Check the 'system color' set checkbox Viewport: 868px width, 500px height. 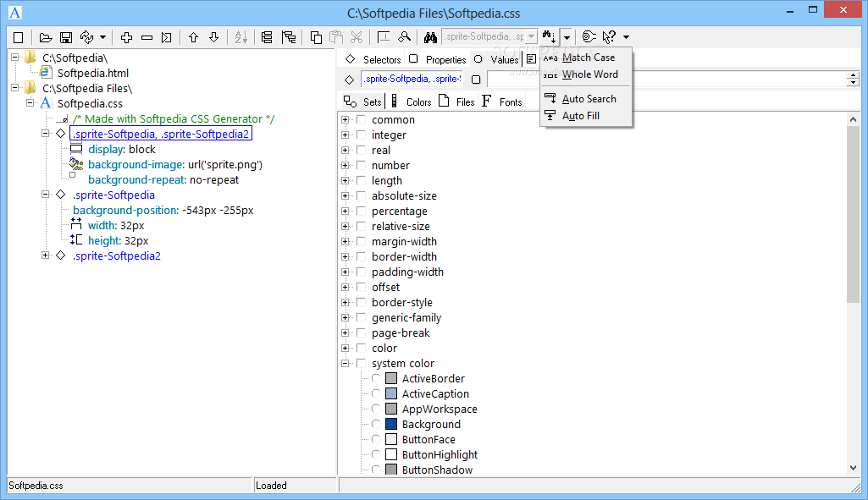[361, 364]
